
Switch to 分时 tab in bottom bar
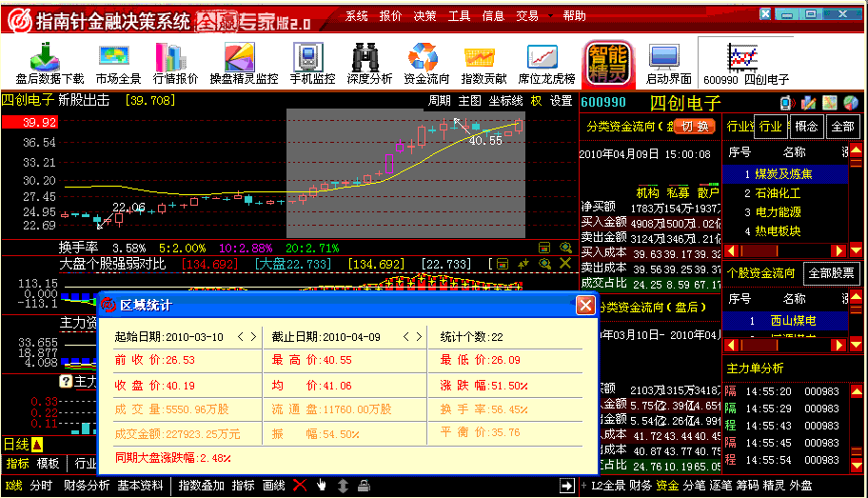41,486
